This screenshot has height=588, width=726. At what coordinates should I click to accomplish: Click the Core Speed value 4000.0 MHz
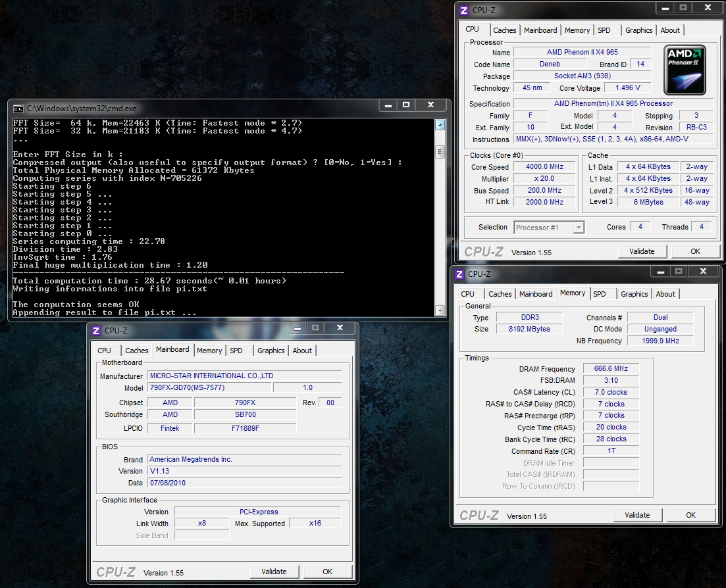(x=544, y=166)
